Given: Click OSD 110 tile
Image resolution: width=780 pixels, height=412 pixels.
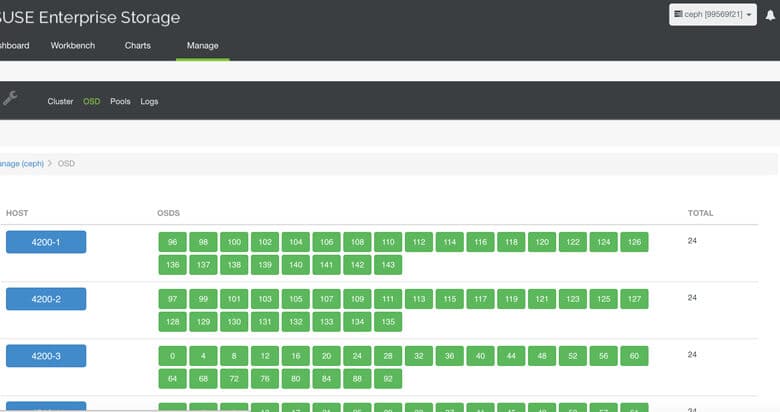Looking at the screenshot, I should [388, 242].
